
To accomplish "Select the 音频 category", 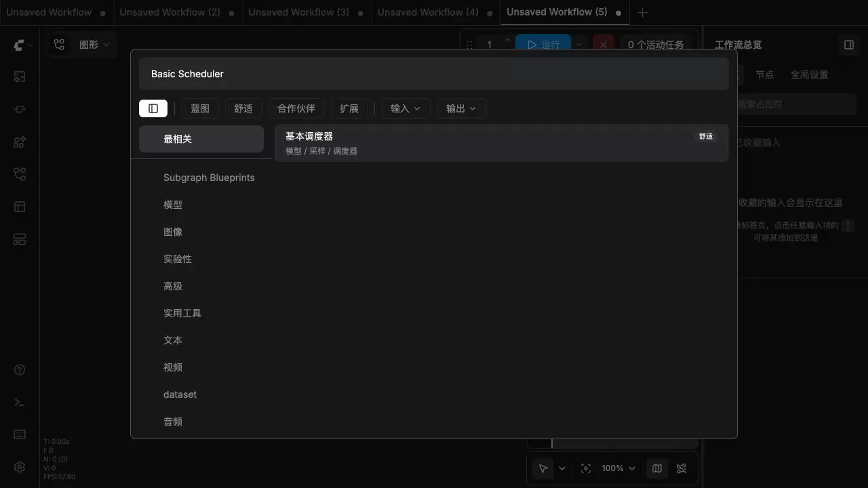I will point(201,422).
